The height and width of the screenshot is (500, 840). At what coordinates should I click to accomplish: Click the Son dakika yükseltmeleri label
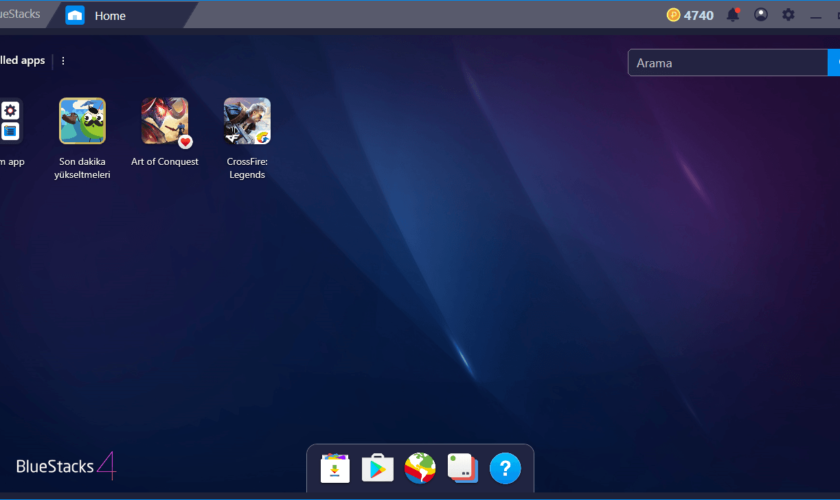pos(82,168)
